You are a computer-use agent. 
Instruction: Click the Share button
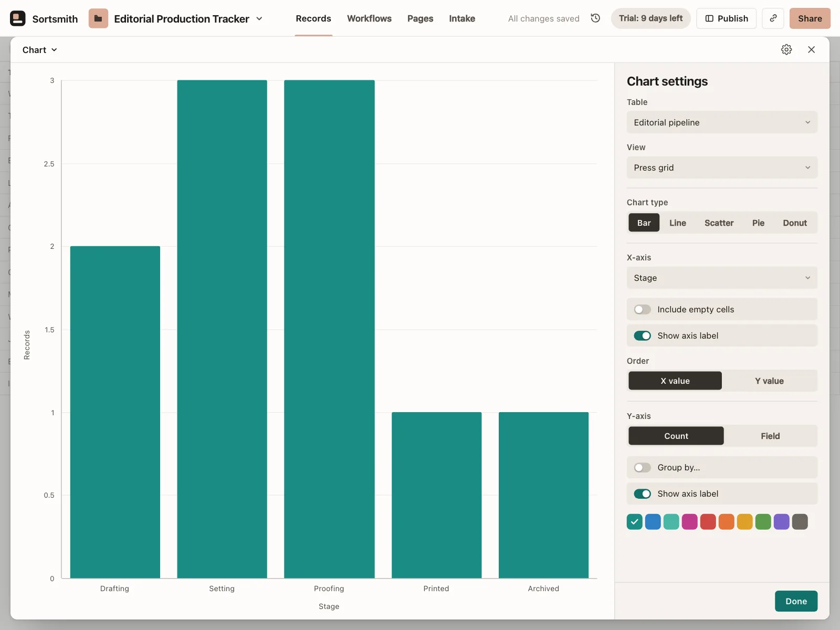click(810, 18)
